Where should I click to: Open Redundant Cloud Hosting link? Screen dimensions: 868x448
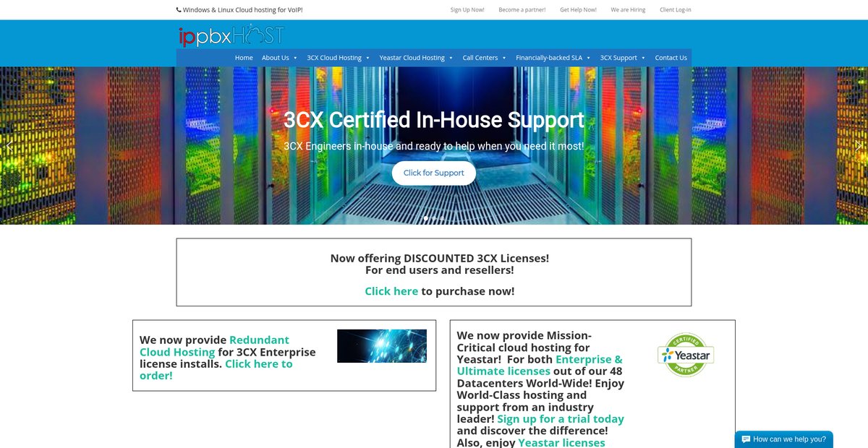215,346
